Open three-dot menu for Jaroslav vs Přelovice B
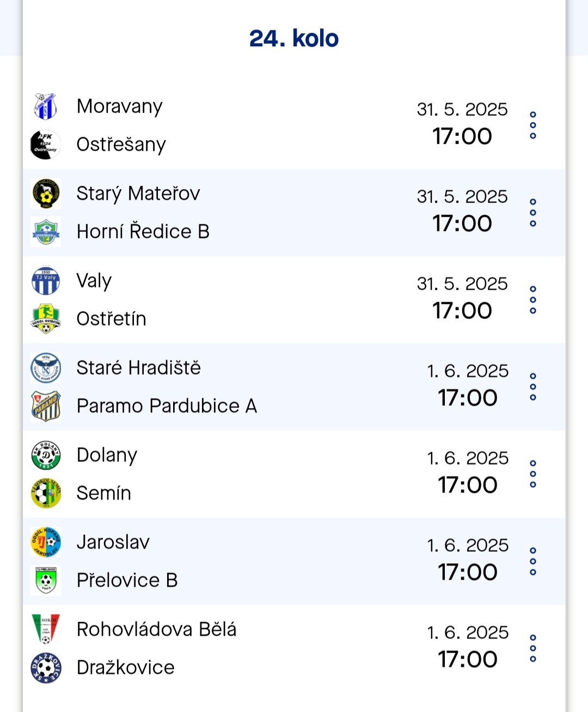588x712 pixels. [x=533, y=561]
